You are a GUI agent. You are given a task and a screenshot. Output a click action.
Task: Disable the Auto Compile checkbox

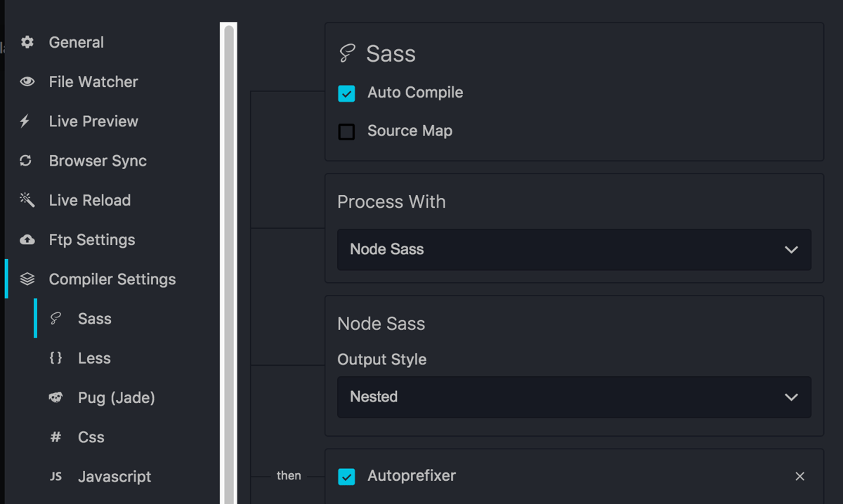click(x=346, y=93)
